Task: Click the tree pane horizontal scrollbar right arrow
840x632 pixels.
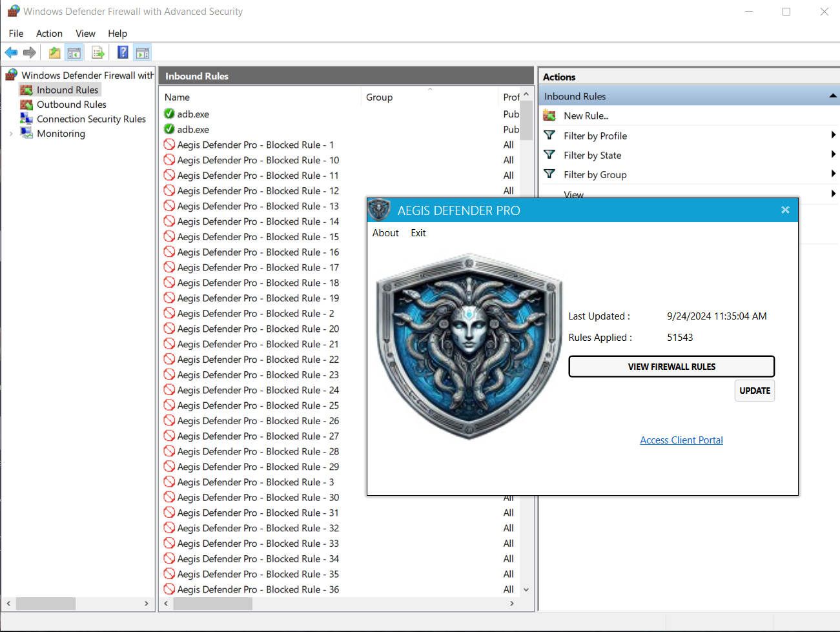Action: click(x=147, y=604)
